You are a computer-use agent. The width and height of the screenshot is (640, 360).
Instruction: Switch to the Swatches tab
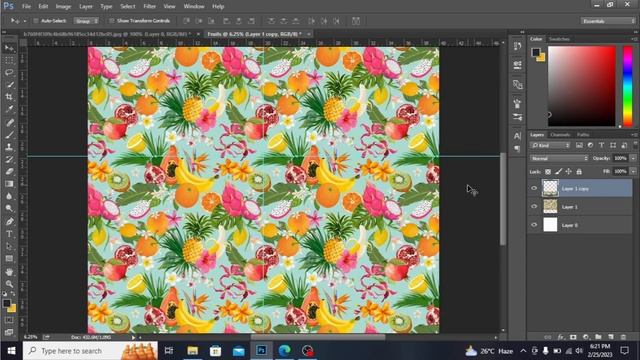559,39
